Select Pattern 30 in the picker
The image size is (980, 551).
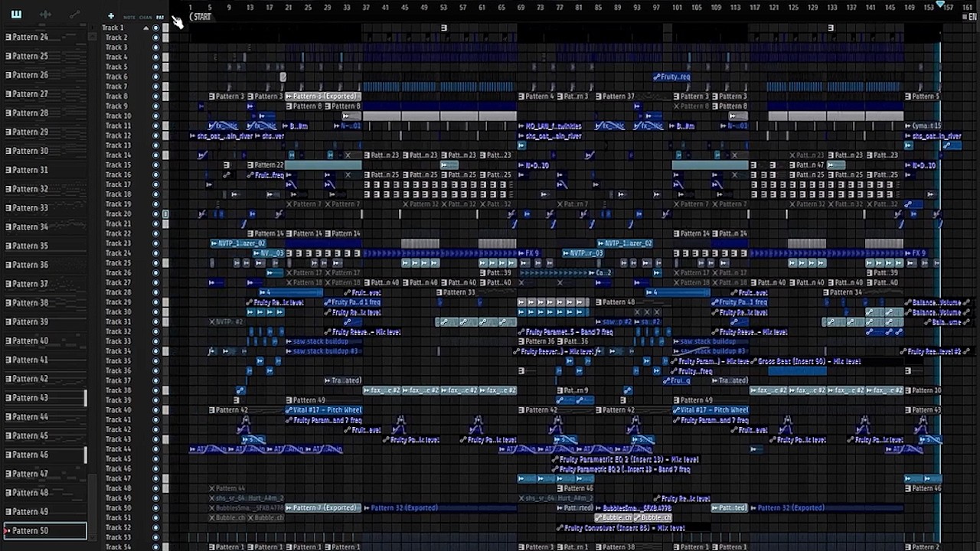44,151
